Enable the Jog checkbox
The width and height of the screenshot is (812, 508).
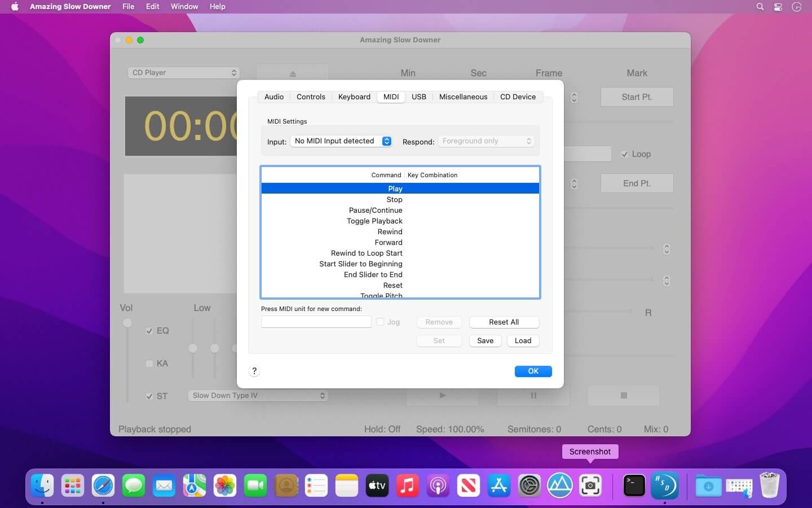[x=381, y=322]
